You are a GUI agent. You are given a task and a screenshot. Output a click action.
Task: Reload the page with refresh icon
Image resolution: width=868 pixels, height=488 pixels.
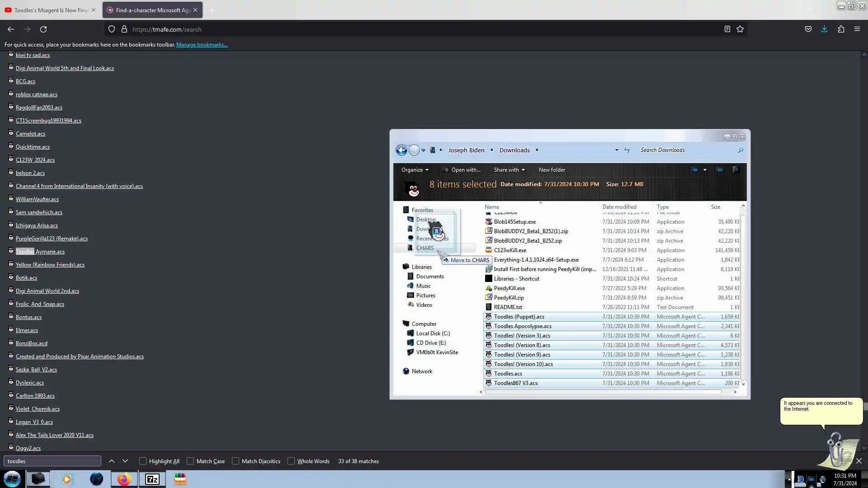[43, 29]
